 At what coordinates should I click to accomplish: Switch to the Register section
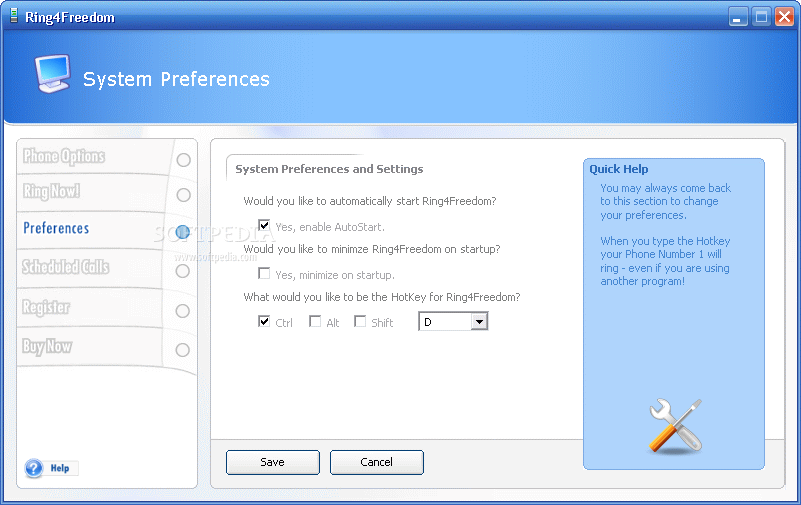tap(46, 307)
